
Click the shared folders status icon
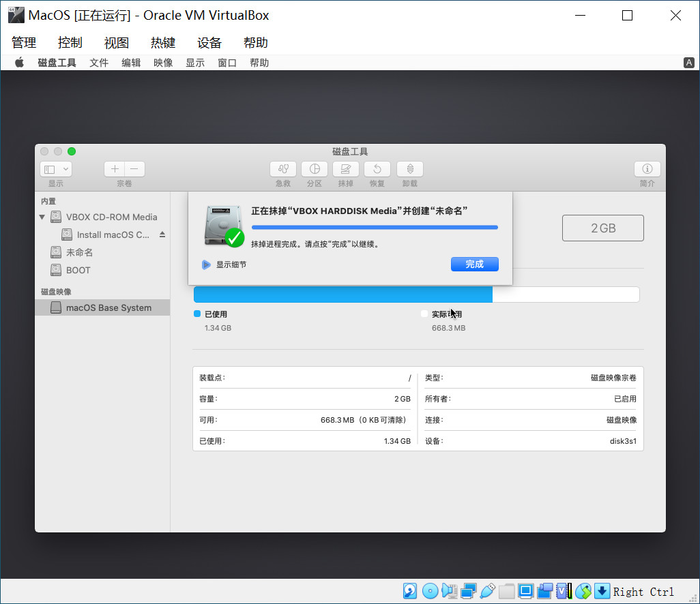click(x=507, y=592)
